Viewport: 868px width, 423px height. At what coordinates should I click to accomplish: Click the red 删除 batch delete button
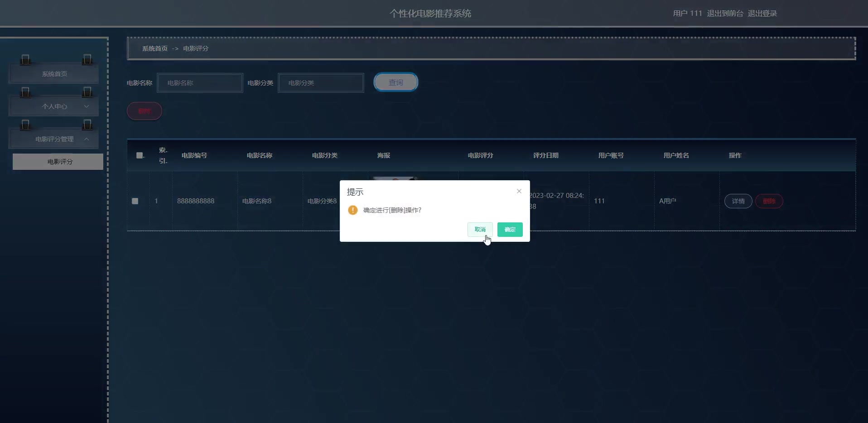144,111
